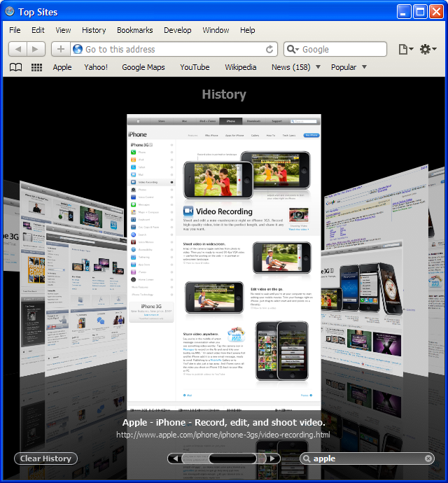The image size is (448, 483).
Task: Click the apple history search field
Action: (367, 458)
